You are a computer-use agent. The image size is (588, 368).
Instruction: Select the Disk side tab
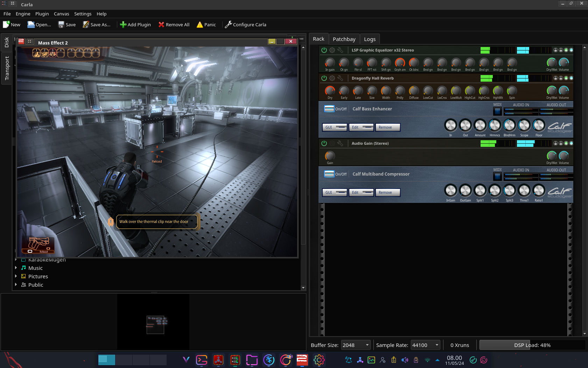coord(7,42)
